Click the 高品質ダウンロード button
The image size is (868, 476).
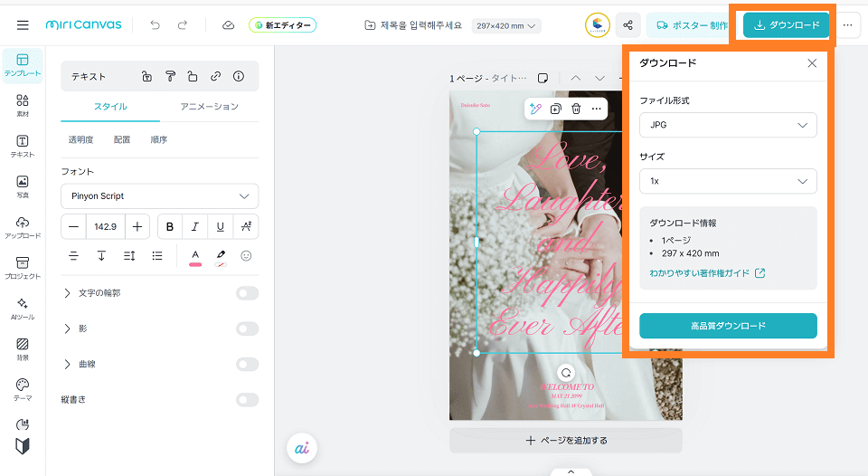728,326
